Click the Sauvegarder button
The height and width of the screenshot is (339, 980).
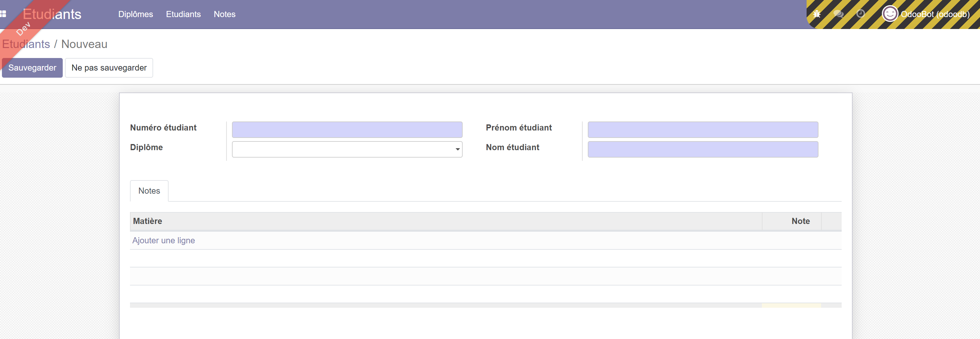(32, 68)
